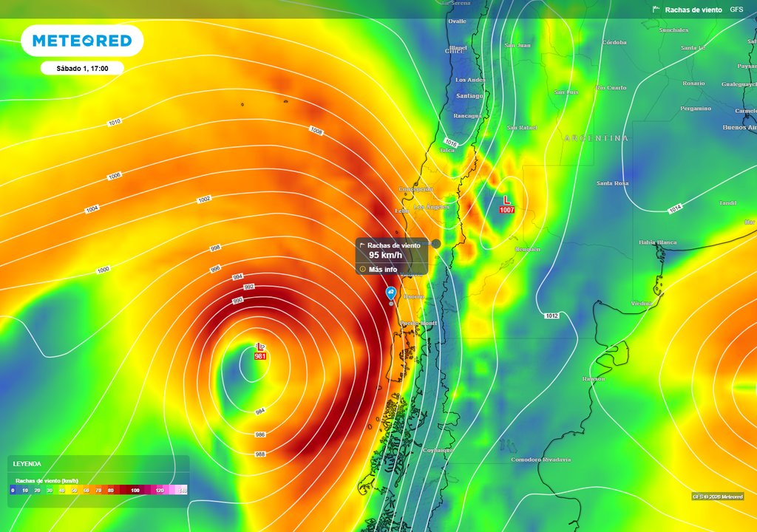Click the Rosario city label

click(x=693, y=83)
